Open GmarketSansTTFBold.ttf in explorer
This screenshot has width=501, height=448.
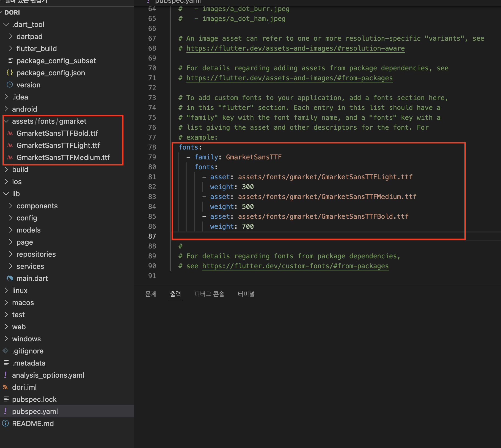(57, 133)
